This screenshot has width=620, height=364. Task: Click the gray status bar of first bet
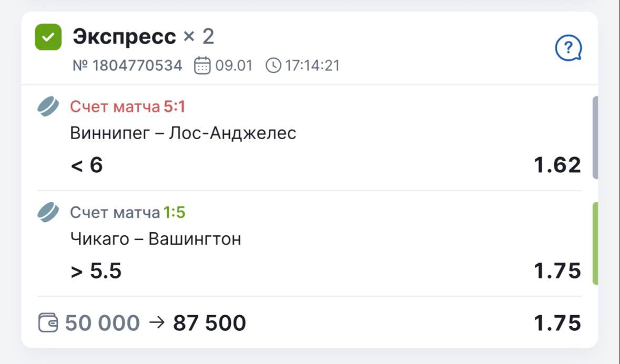595,138
